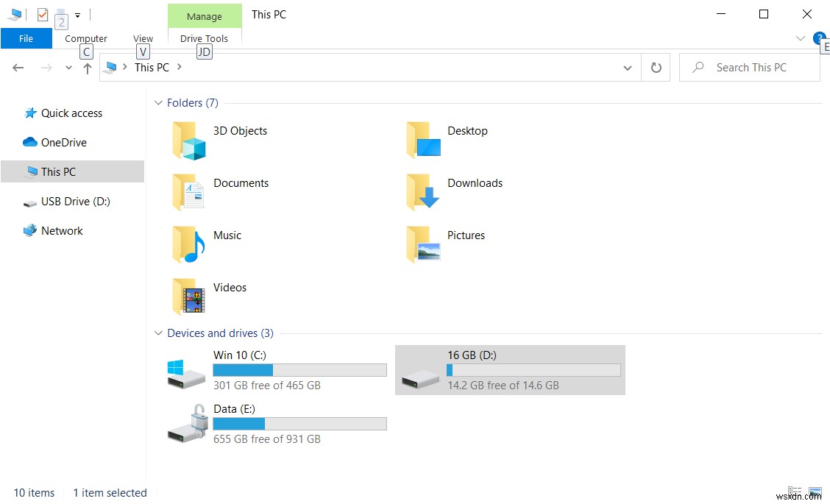830x504 pixels.
Task: Collapse the Folders section
Action: pyautogui.click(x=158, y=102)
